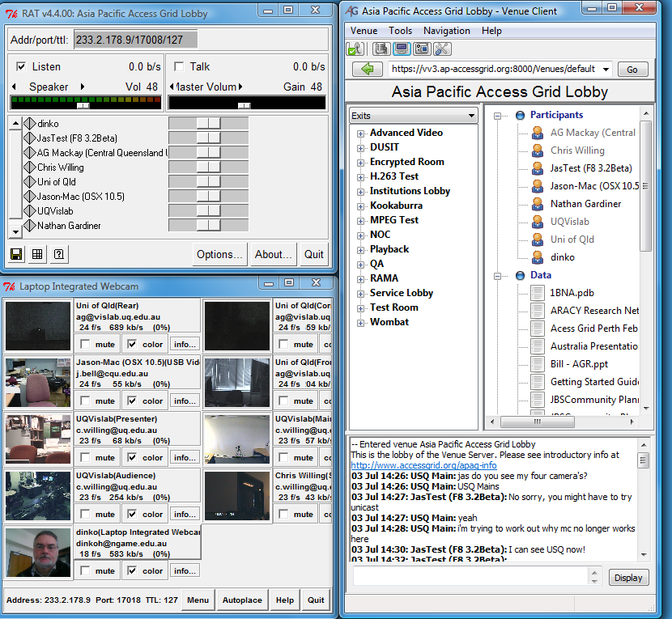
Task: Click the monitor display toolbar icon
Action: 401,49
